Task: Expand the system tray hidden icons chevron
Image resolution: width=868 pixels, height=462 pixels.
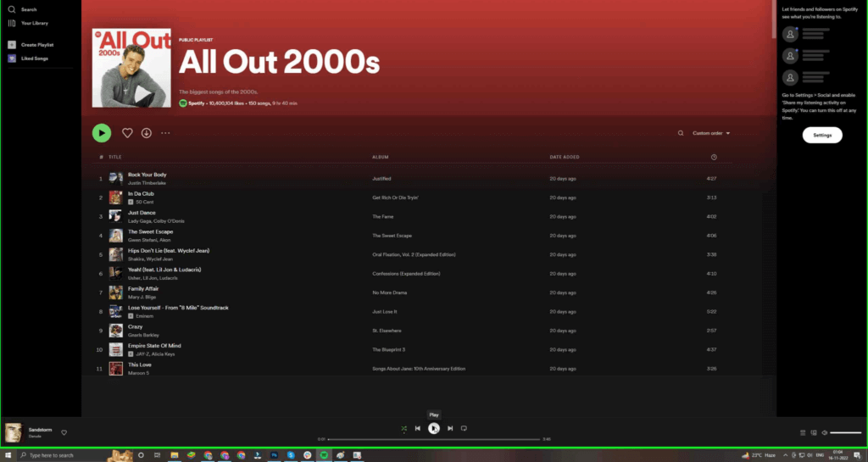Action: [785, 455]
